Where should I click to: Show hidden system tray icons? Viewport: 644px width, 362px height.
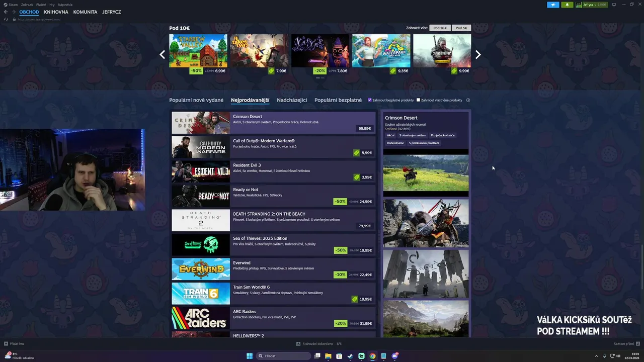point(596,356)
